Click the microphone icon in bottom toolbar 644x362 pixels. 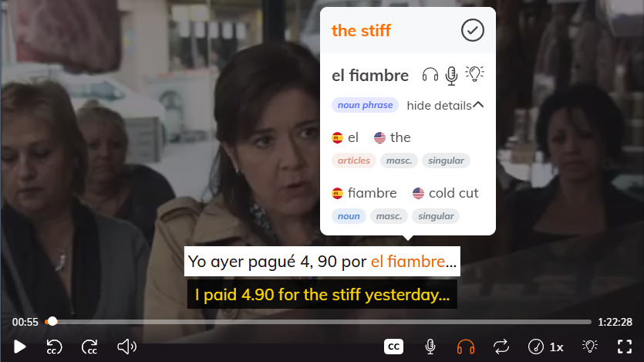[430, 347]
